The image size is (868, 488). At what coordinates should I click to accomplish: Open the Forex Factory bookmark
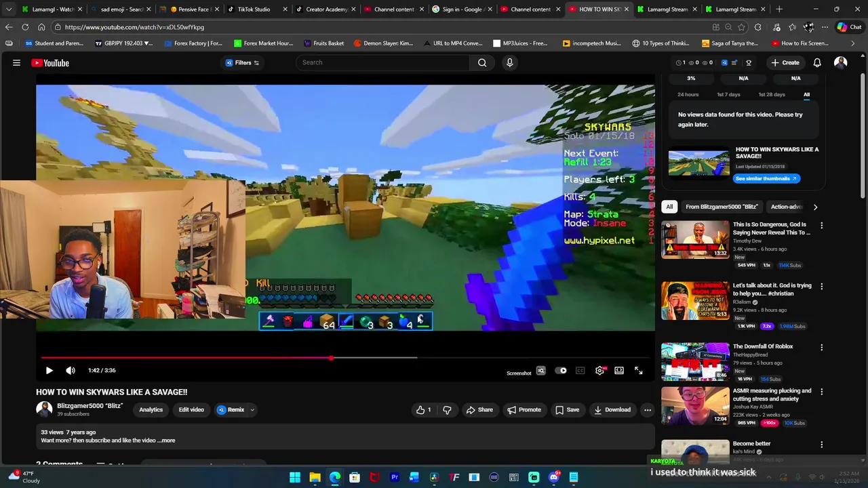click(x=193, y=43)
